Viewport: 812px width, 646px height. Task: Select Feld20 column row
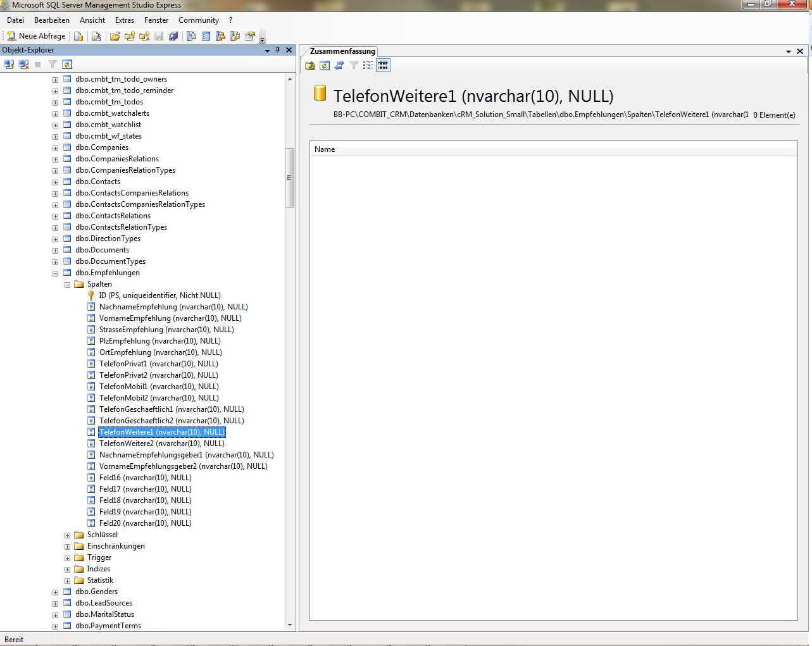pyautogui.click(x=145, y=523)
